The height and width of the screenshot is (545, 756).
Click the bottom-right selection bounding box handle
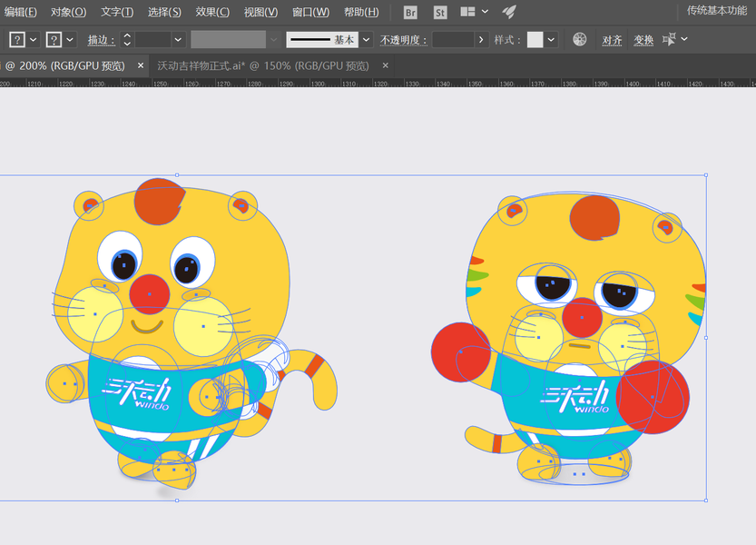click(x=706, y=500)
